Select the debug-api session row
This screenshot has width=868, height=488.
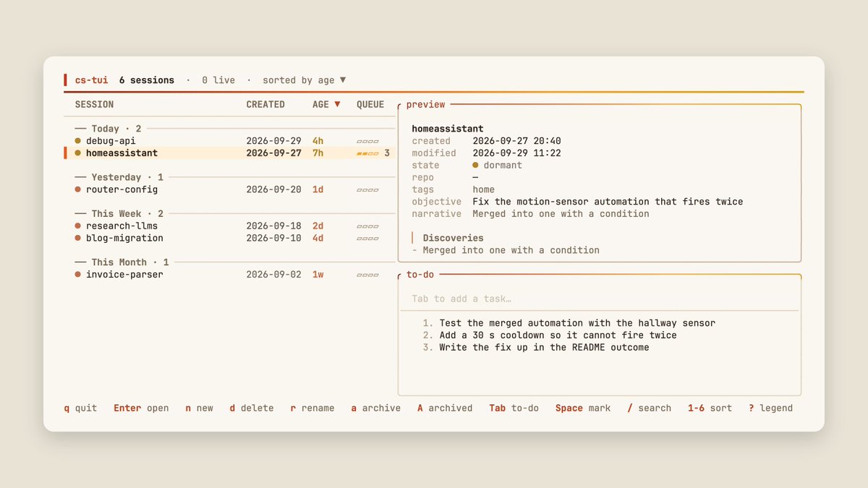231,141
